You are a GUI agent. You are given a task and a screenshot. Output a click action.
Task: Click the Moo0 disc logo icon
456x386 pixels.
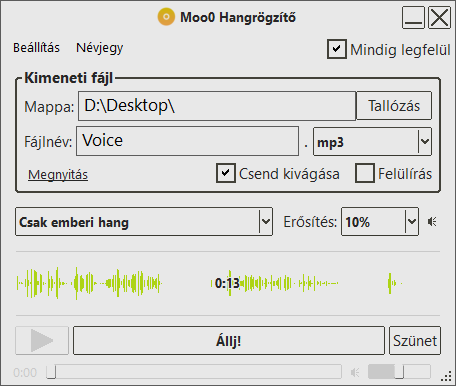(x=166, y=17)
